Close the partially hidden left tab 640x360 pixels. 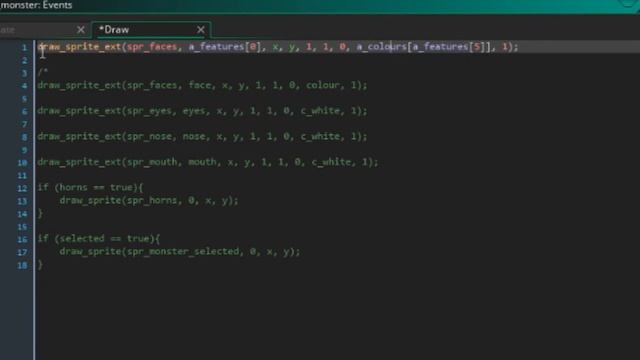80,30
